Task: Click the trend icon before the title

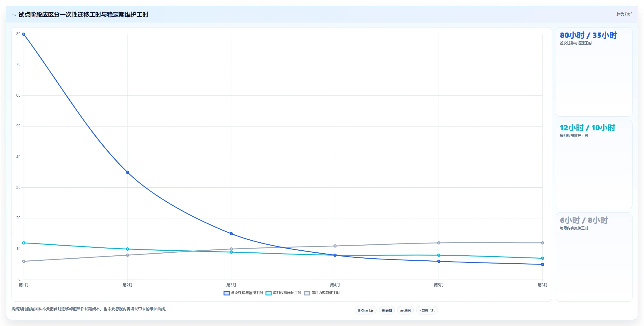Action: 14,15
